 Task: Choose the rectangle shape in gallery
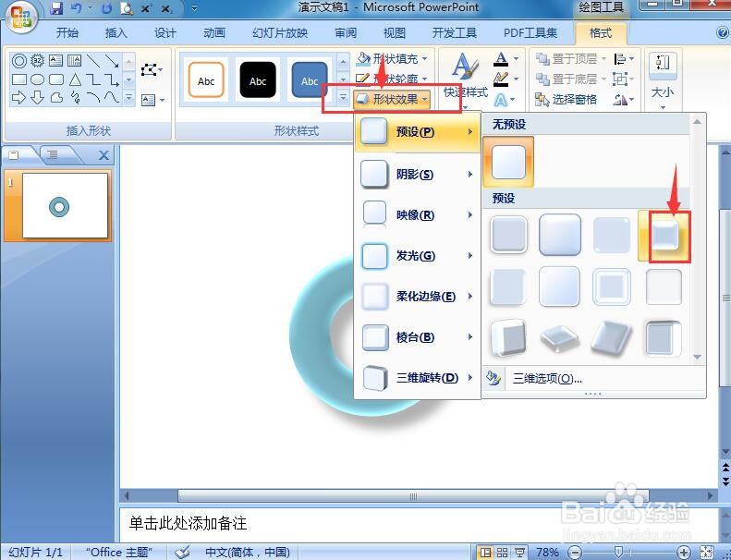[19, 79]
